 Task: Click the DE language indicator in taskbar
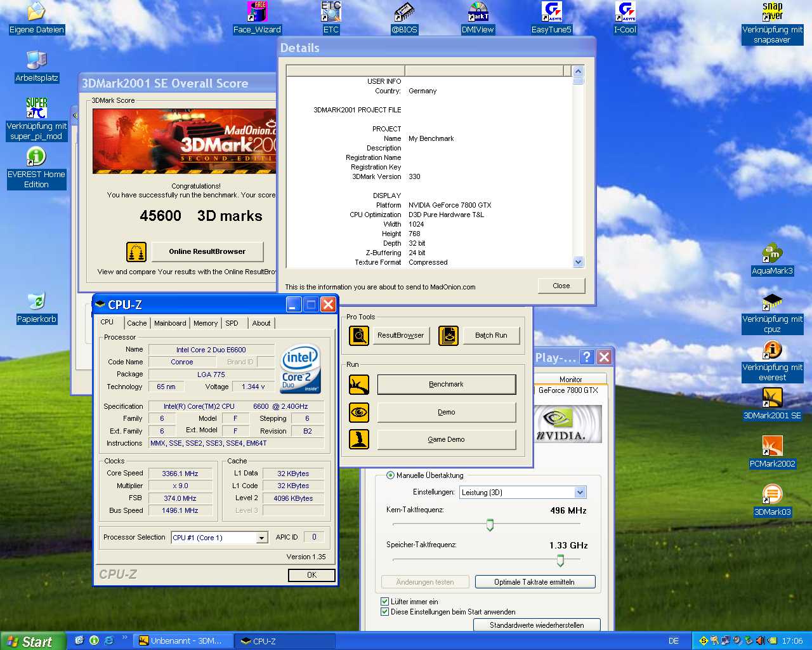point(674,641)
